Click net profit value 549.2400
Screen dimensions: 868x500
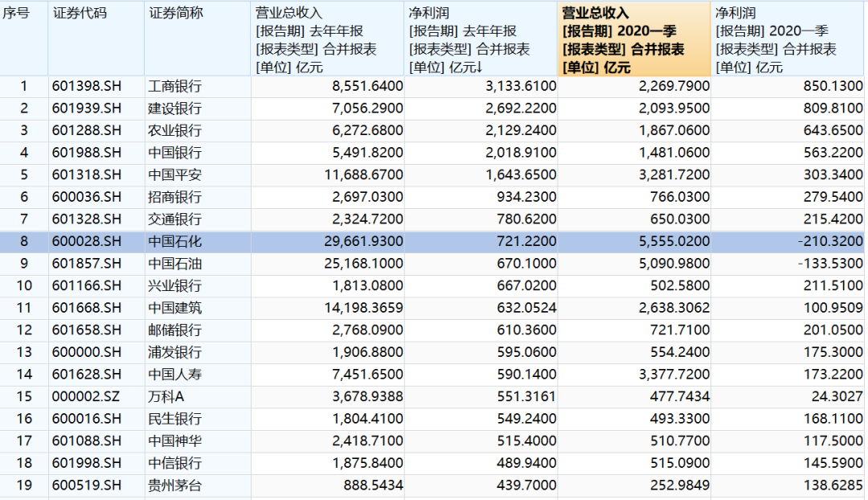(x=526, y=419)
